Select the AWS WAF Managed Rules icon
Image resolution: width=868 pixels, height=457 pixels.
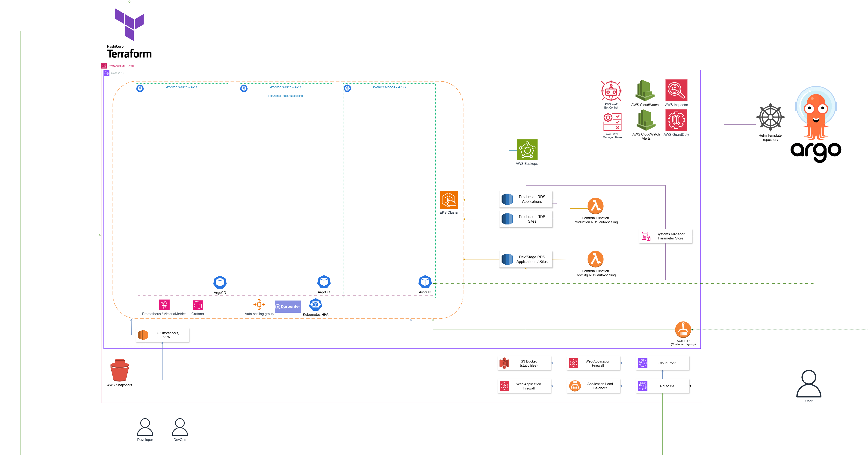(612, 122)
